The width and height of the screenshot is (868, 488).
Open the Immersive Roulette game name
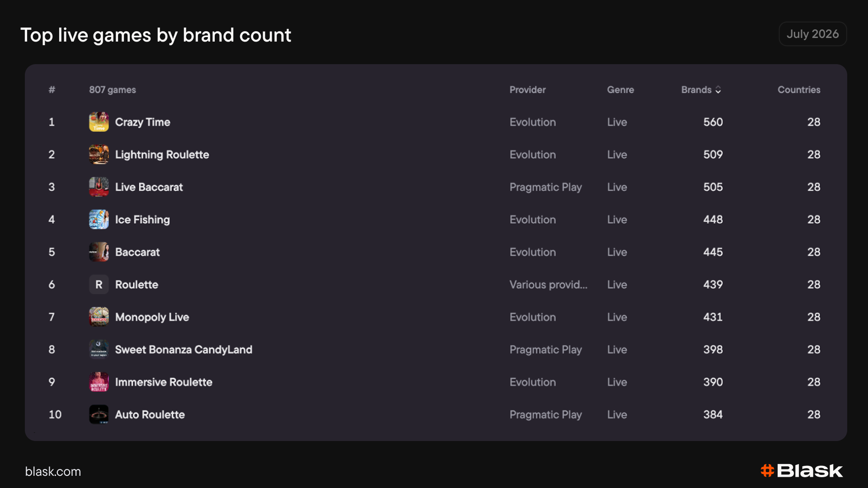[164, 382]
